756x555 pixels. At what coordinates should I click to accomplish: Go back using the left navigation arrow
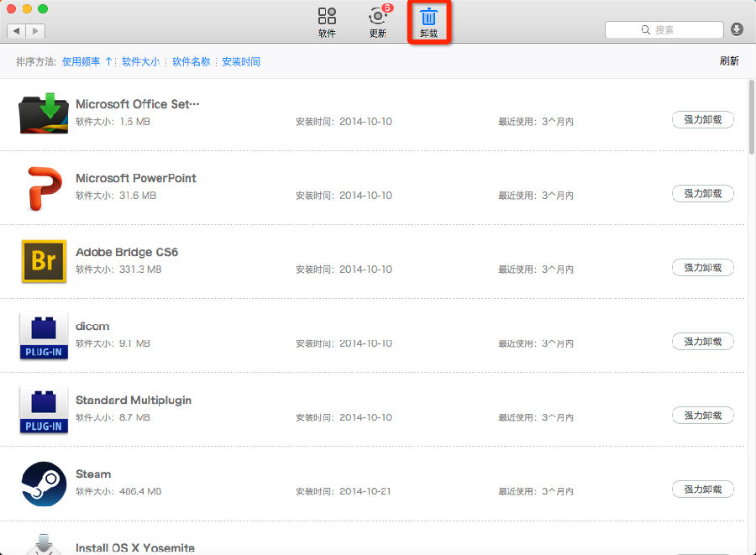16,31
